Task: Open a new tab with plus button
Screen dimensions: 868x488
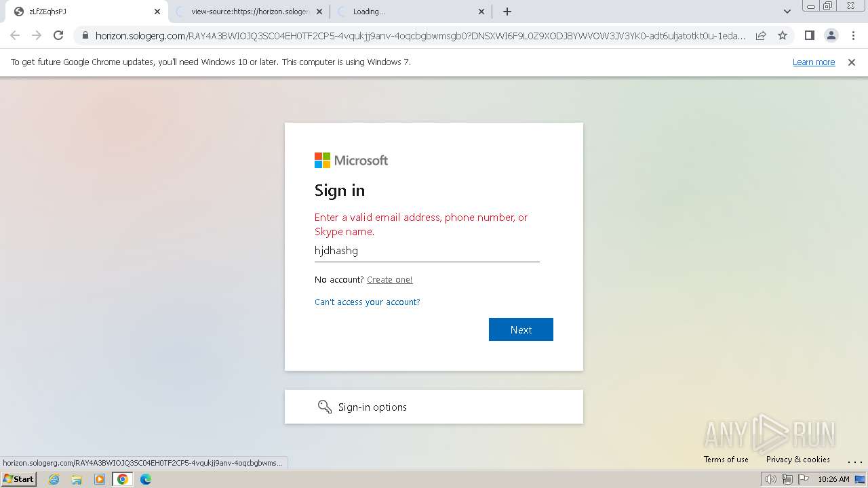Action: point(507,12)
